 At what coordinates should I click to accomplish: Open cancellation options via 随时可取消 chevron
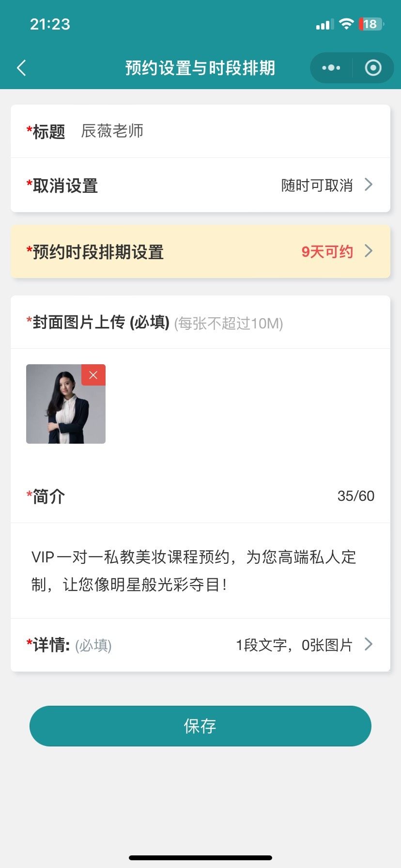coord(369,185)
